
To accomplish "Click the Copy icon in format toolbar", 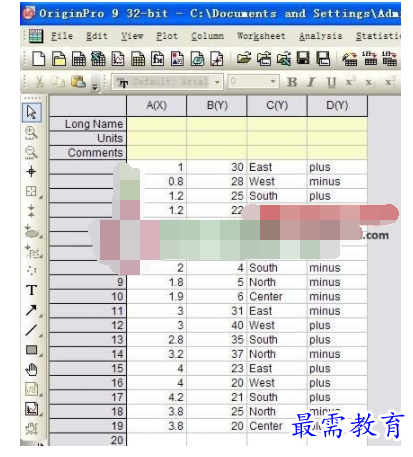I will pos(58,82).
